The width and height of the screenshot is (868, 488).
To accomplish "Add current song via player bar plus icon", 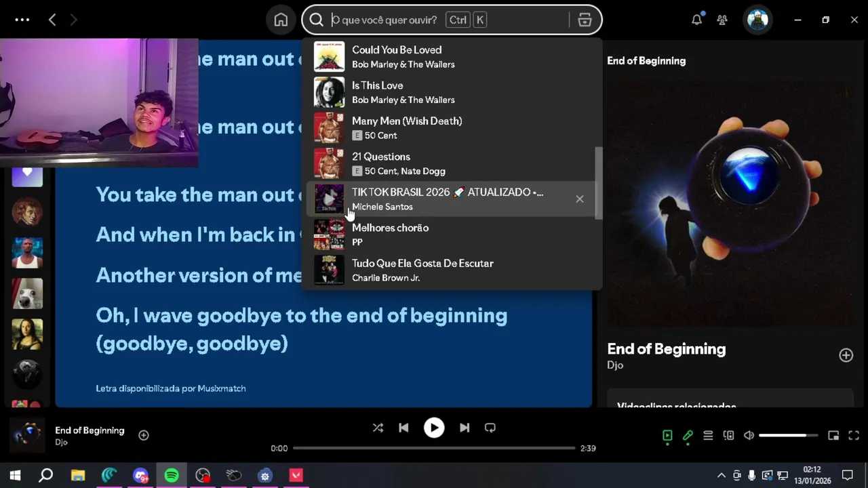I will pyautogui.click(x=144, y=435).
